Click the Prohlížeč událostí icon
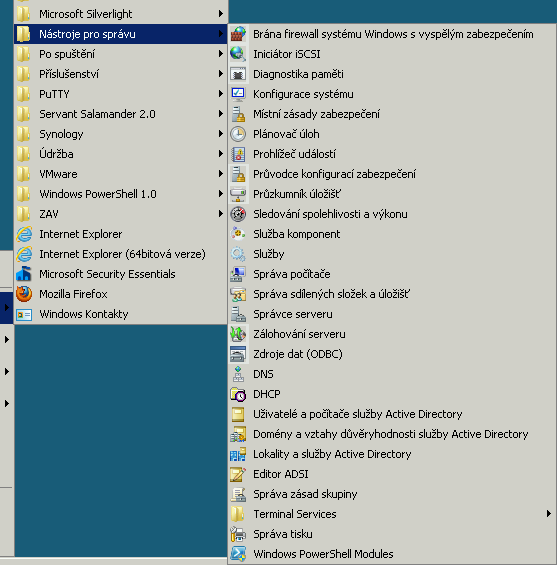Viewport: 557px width, 565px height. [238, 154]
